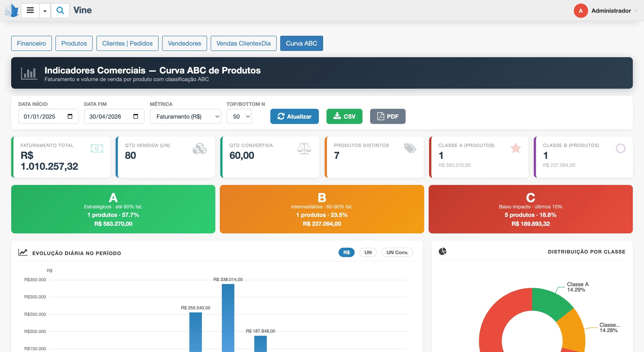Open the search magnifier
This screenshot has height=352, width=644.
pos(60,10)
